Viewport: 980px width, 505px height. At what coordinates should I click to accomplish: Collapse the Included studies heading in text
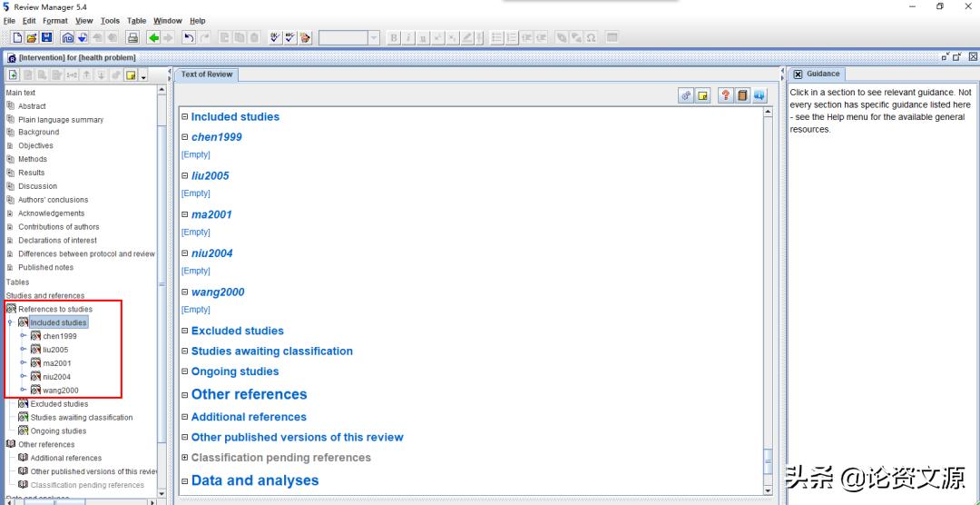[184, 116]
